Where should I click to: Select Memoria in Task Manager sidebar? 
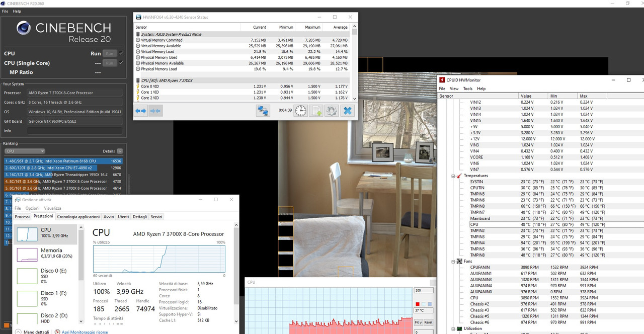pos(46,254)
